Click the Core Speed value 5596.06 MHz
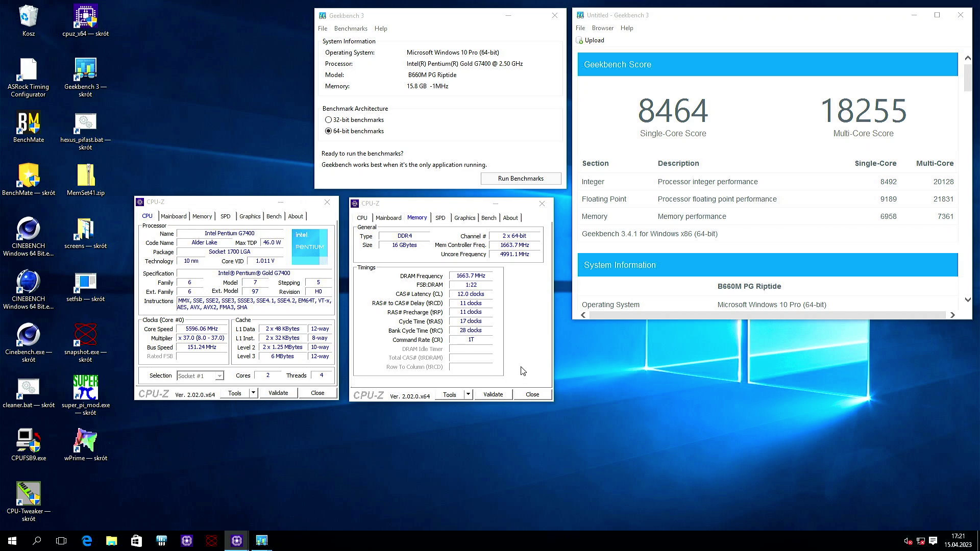The image size is (980, 551). click(x=202, y=329)
